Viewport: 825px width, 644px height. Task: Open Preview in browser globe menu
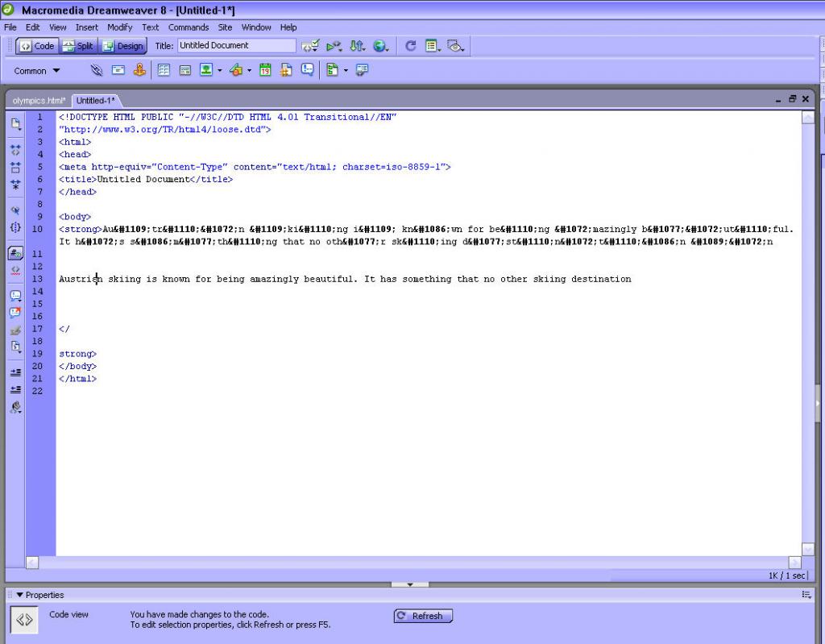380,46
